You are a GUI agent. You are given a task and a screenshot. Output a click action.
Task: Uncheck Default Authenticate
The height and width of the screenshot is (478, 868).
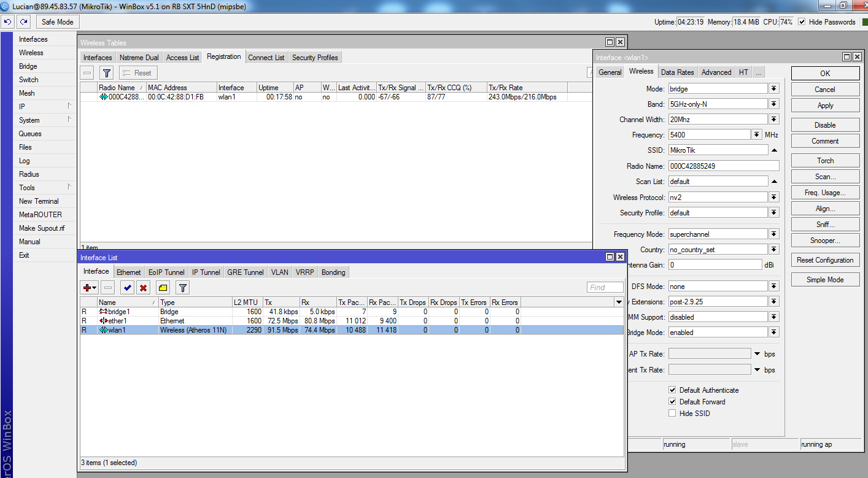coord(672,390)
